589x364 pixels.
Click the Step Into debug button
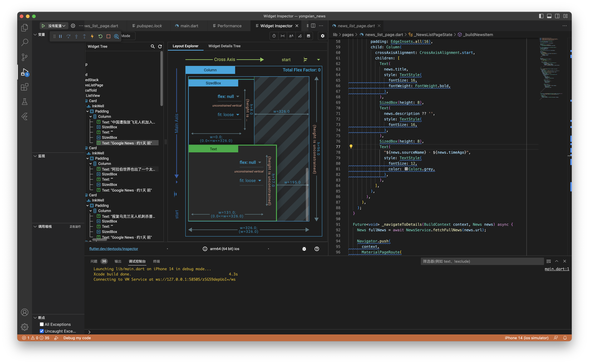76,36
